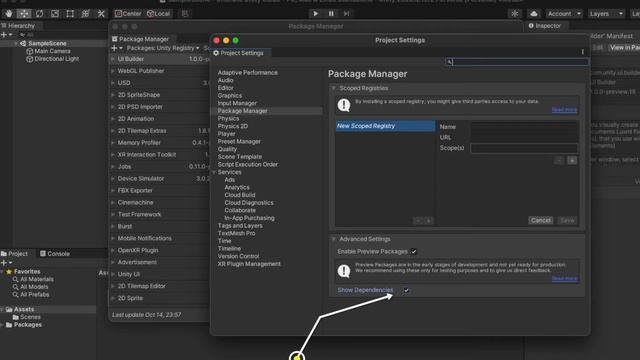Toggle Local handle rotation
The image size is (640, 360).
point(159,13)
